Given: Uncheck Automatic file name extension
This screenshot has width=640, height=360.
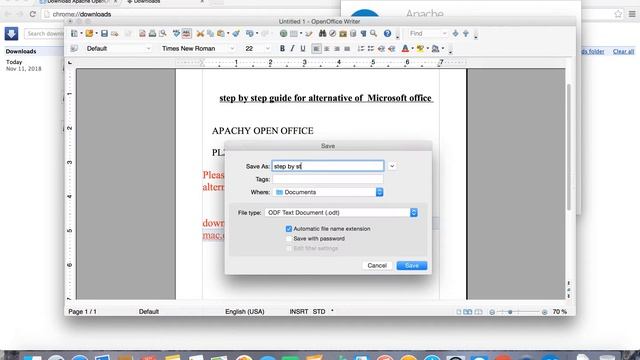Looking at the screenshot, I should (x=289, y=229).
